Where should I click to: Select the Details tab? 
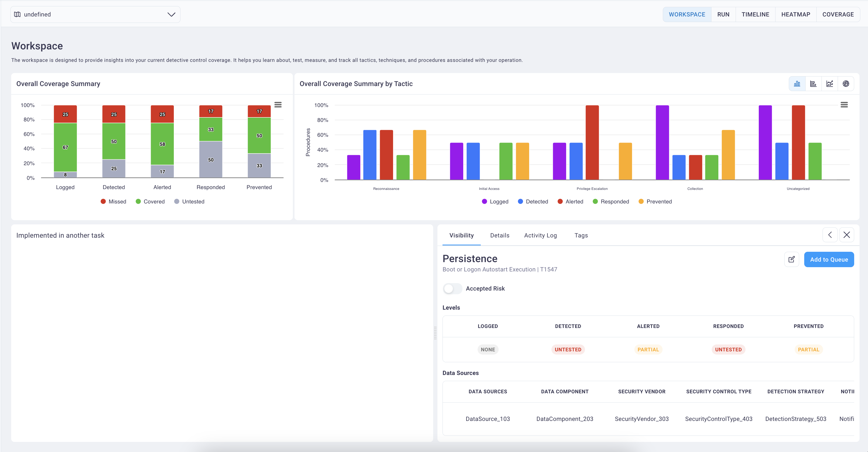(x=499, y=235)
